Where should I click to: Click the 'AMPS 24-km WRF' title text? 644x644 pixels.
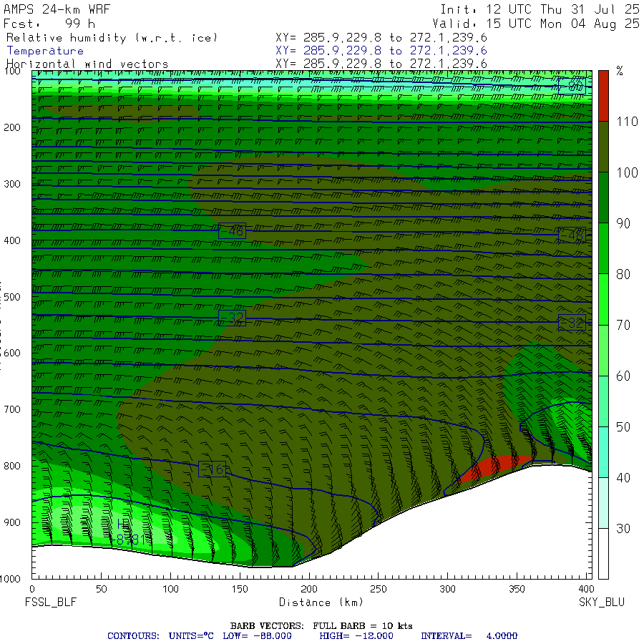pos(57,9)
